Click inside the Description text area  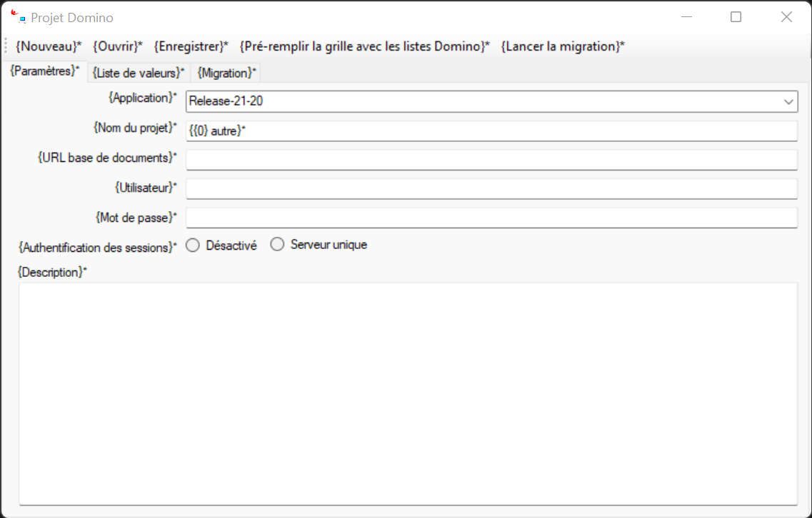pyautogui.click(x=408, y=392)
